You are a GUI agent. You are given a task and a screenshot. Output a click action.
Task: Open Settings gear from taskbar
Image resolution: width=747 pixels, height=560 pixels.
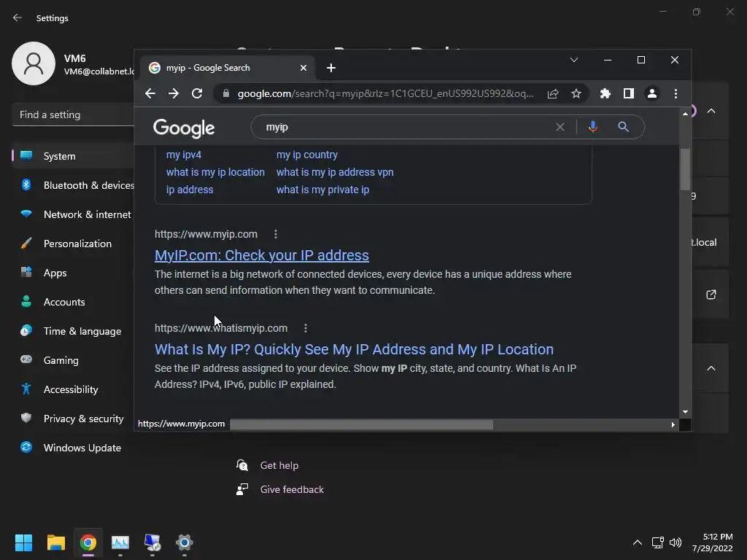click(185, 542)
